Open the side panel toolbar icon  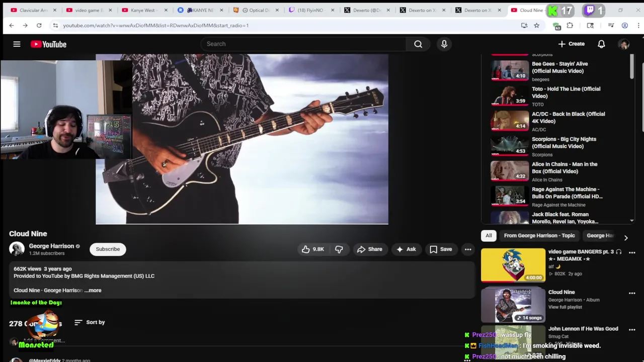click(x=590, y=25)
